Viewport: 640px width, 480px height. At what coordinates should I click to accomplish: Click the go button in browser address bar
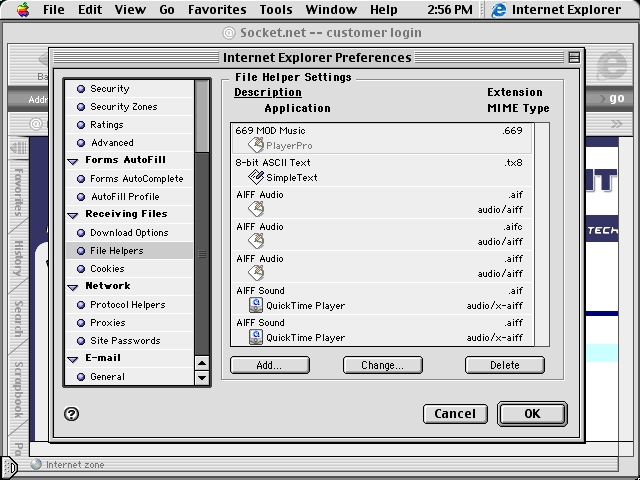point(616,98)
